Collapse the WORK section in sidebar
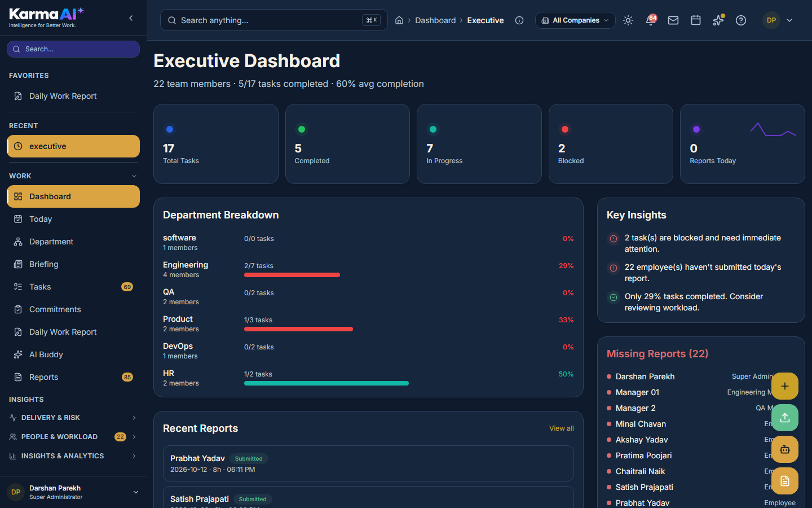Screen dimensions: 812x508 [73, 176]
